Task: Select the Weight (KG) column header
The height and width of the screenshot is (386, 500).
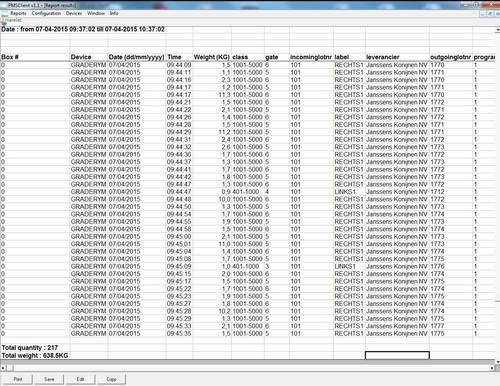Action: [x=212, y=57]
